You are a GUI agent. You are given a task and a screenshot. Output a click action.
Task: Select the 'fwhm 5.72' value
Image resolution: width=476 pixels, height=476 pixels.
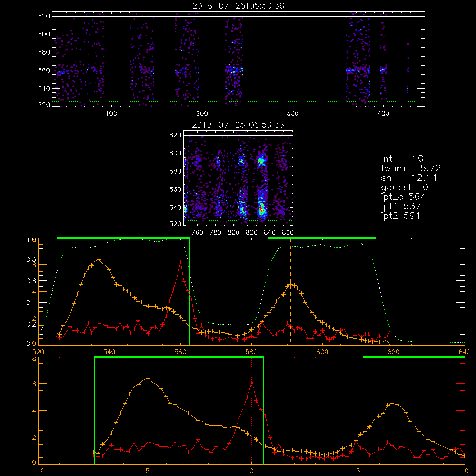411,168
